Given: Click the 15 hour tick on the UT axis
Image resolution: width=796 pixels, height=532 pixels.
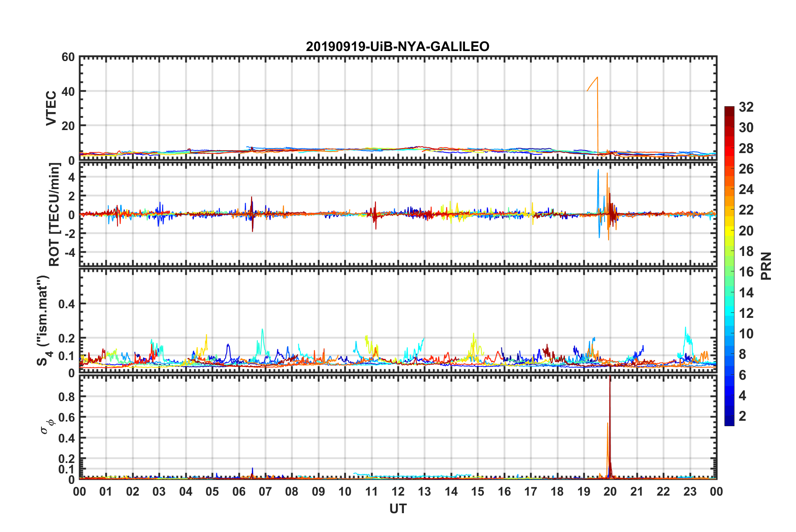Looking at the screenshot, I should (x=478, y=491).
